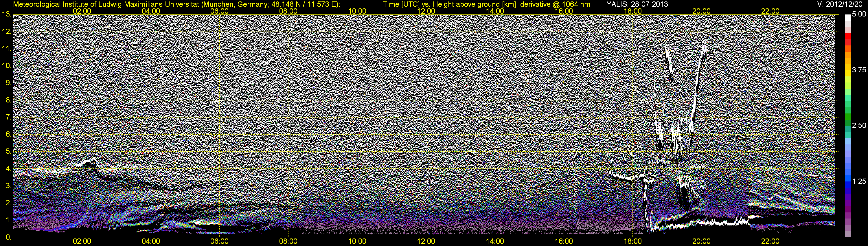Click the 20:00 tick label on the bottom axis
868x246 pixels.
click(702, 242)
